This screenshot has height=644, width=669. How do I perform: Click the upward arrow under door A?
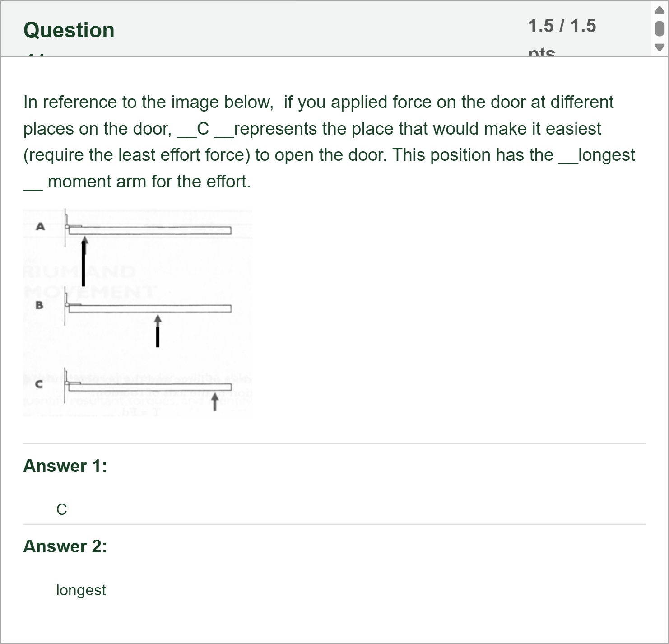point(84,262)
